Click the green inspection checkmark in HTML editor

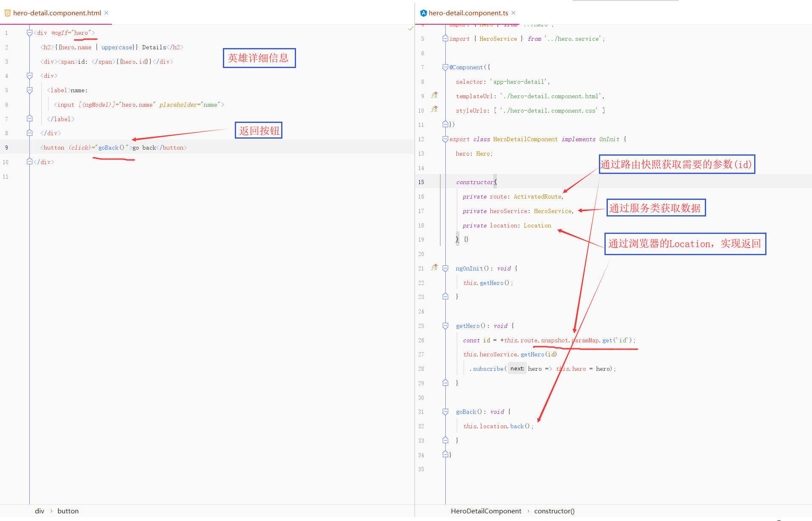(410, 28)
